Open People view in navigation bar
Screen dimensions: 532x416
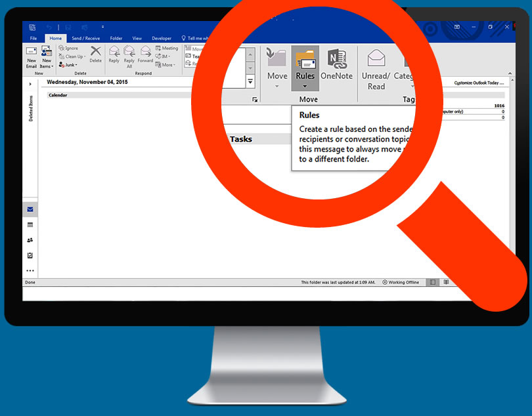point(30,240)
